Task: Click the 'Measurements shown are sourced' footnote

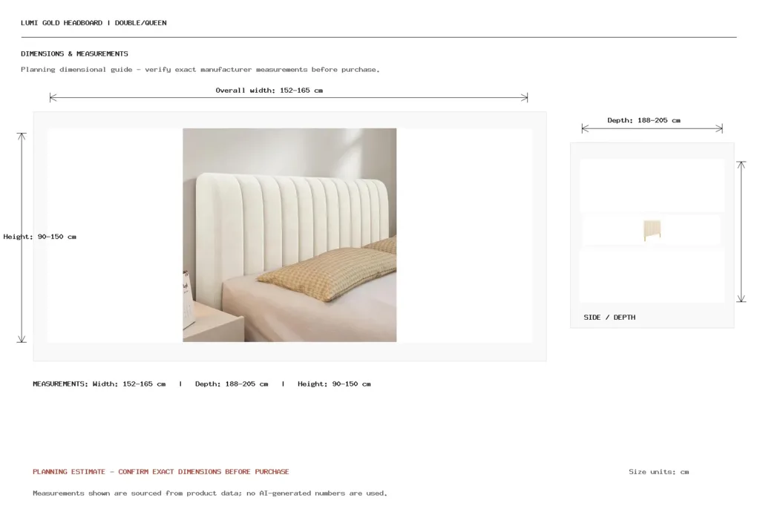Action: tap(210, 493)
